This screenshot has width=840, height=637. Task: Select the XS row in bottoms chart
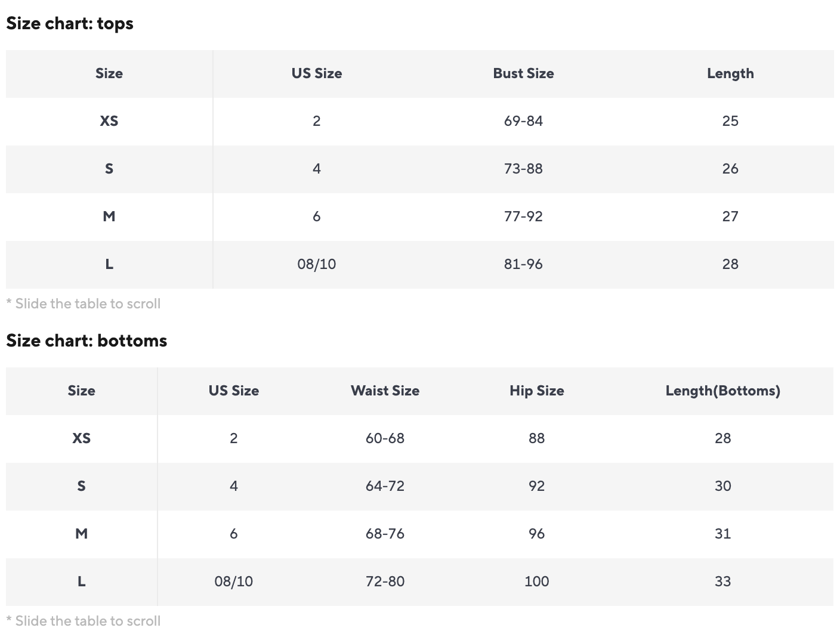click(81, 438)
